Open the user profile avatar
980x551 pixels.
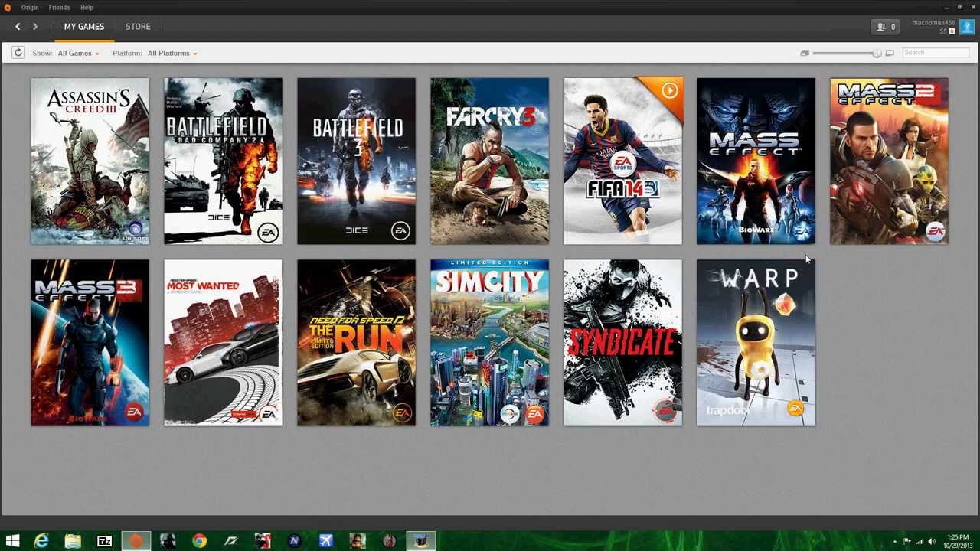click(x=966, y=27)
